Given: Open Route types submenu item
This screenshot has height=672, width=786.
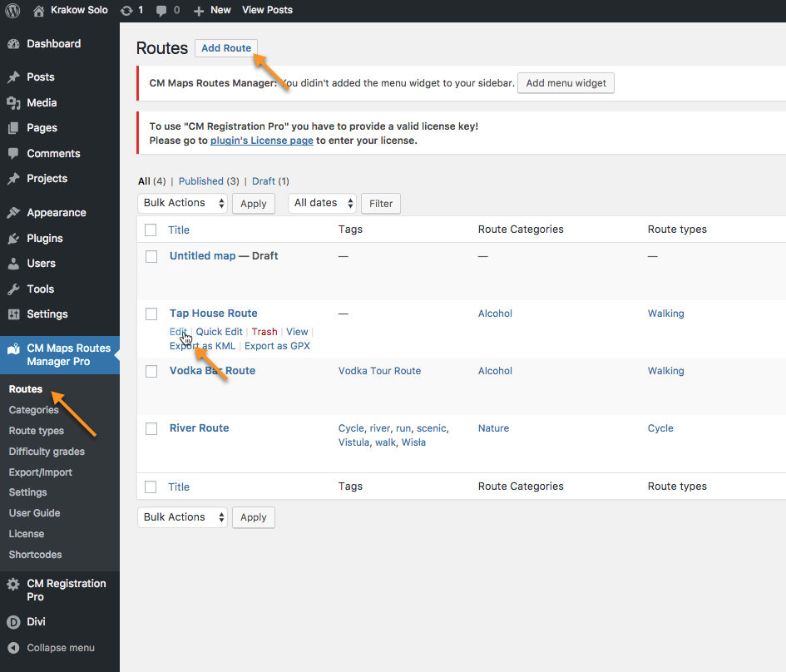Looking at the screenshot, I should [36, 431].
